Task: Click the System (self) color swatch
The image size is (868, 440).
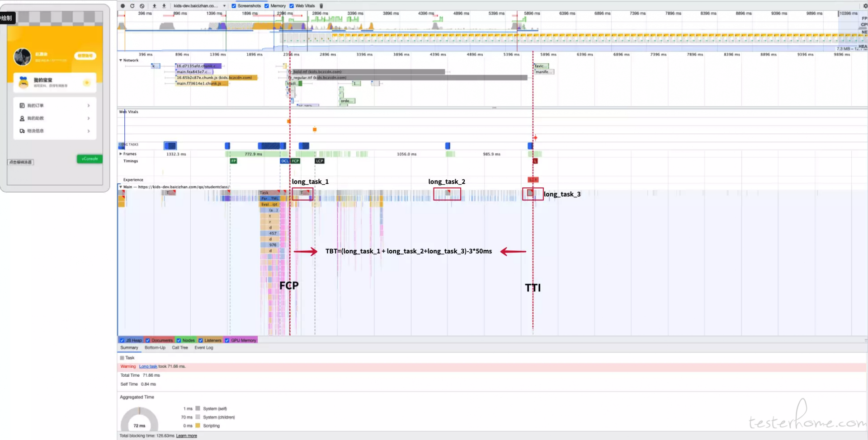Action: click(x=198, y=408)
